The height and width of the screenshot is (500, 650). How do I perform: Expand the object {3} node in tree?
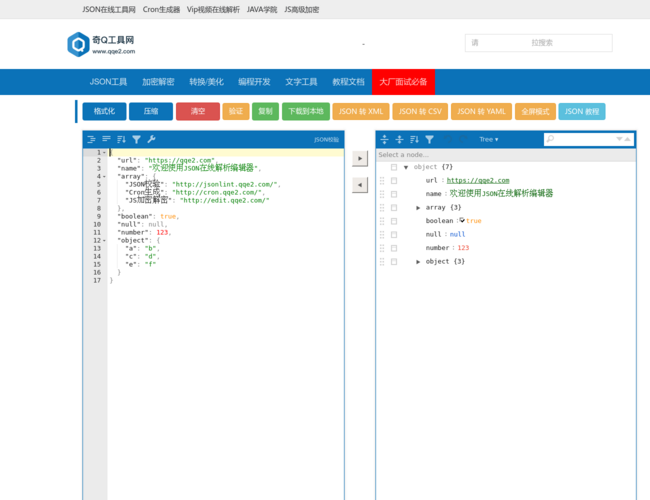(x=418, y=261)
